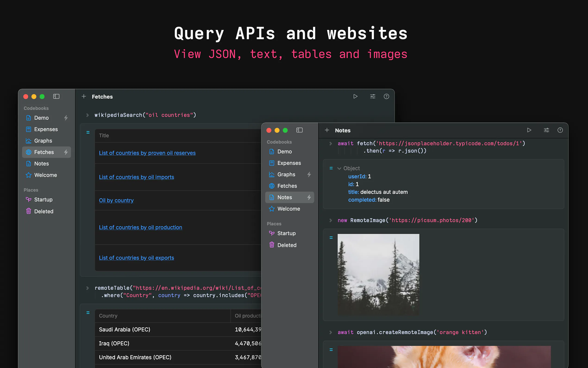The image size is (588, 368).
Task: Open Oil by country link
Action: click(116, 200)
